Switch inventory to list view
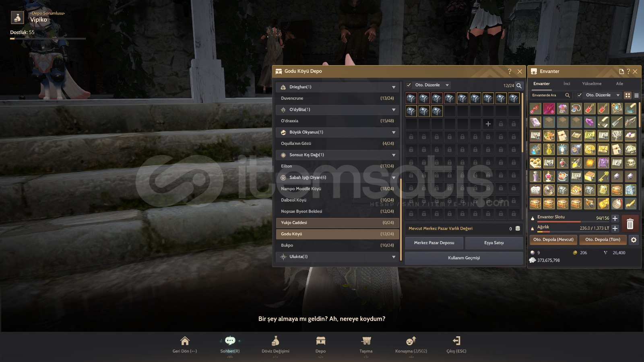The image size is (644, 362). [636, 95]
